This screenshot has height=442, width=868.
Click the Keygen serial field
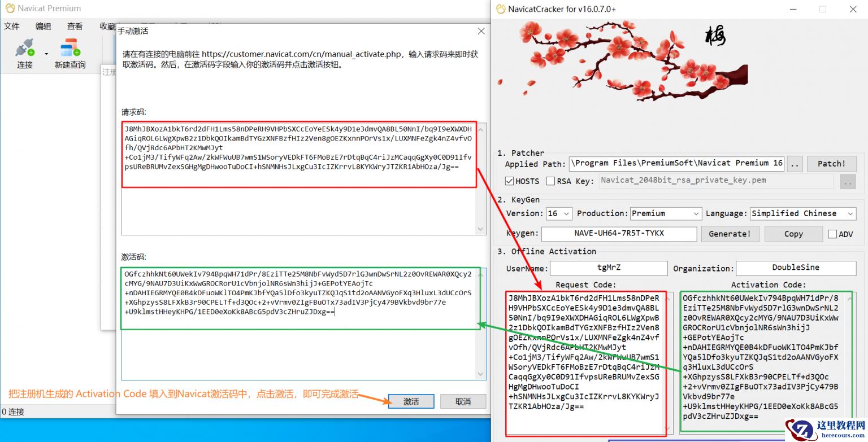pyautogui.click(x=619, y=234)
